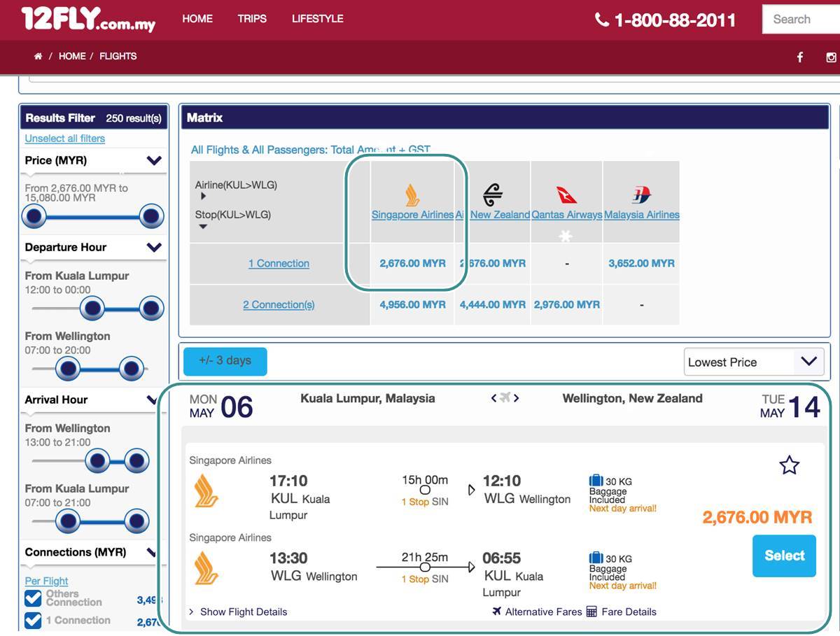This screenshot has width=840, height=636.
Task: Toggle the 1 Connection filter checkbox
Action: (x=33, y=621)
